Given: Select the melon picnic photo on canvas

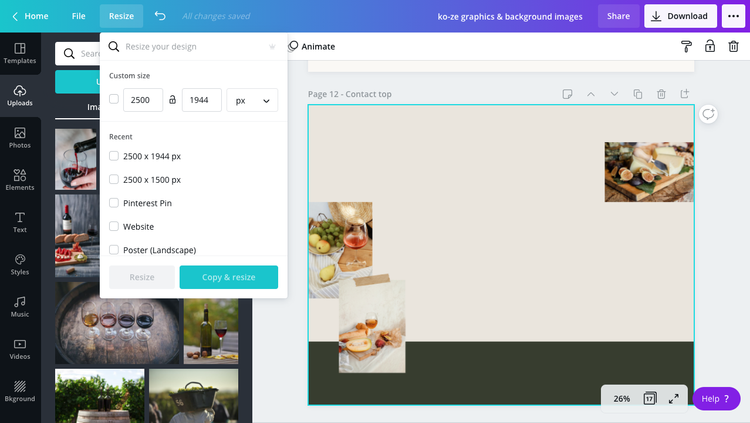Looking at the screenshot, I should [x=372, y=326].
